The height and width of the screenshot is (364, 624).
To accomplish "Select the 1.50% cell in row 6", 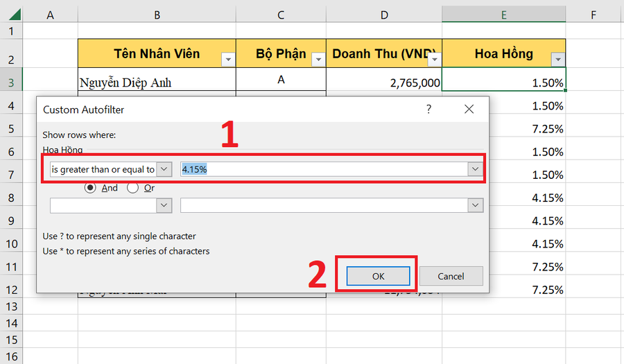I will pos(528,148).
